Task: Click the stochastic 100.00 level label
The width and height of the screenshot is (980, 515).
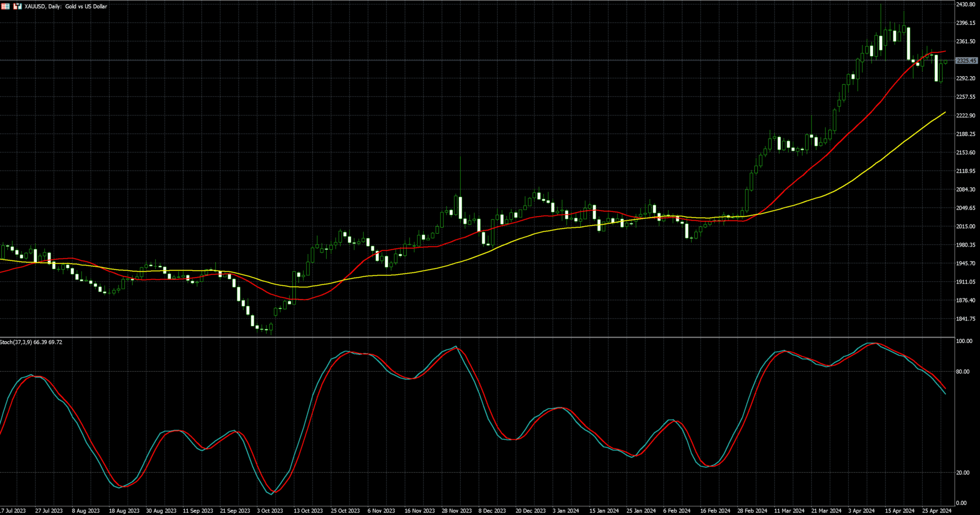Action: [964, 341]
